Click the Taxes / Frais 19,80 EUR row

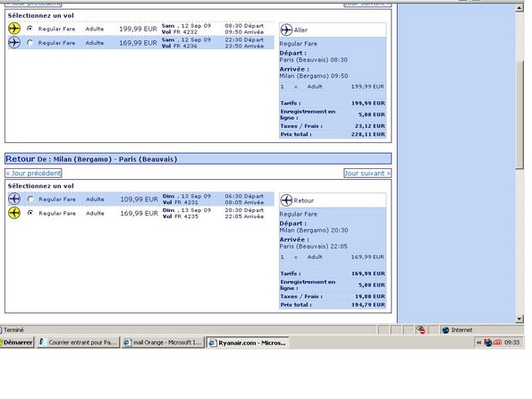[x=333, y=296]
